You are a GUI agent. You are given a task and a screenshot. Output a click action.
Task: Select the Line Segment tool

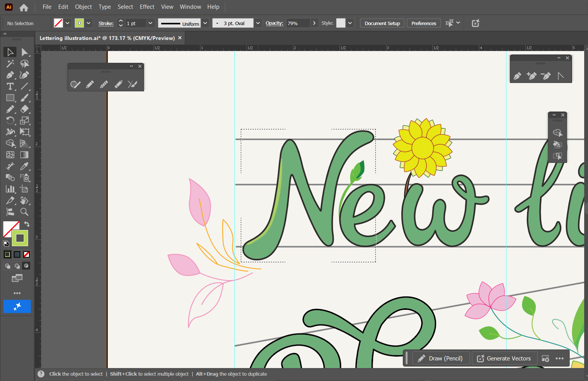click(x=25, y=86)
